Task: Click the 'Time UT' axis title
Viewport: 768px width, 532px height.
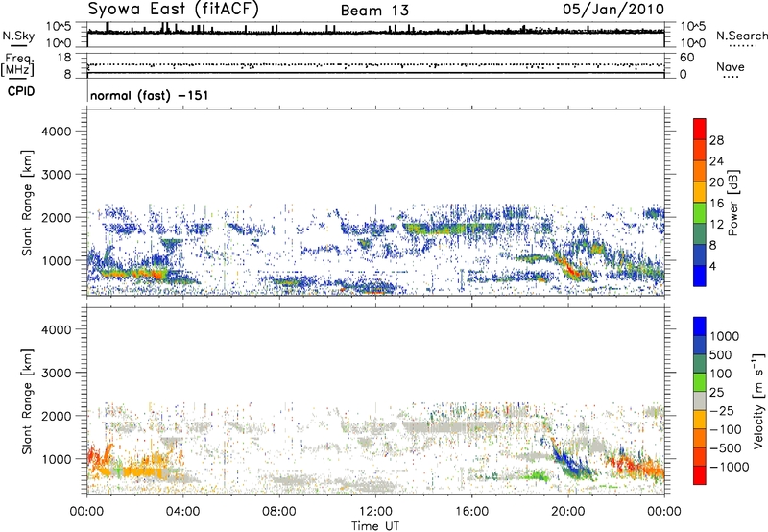Action: click(375, 526)
